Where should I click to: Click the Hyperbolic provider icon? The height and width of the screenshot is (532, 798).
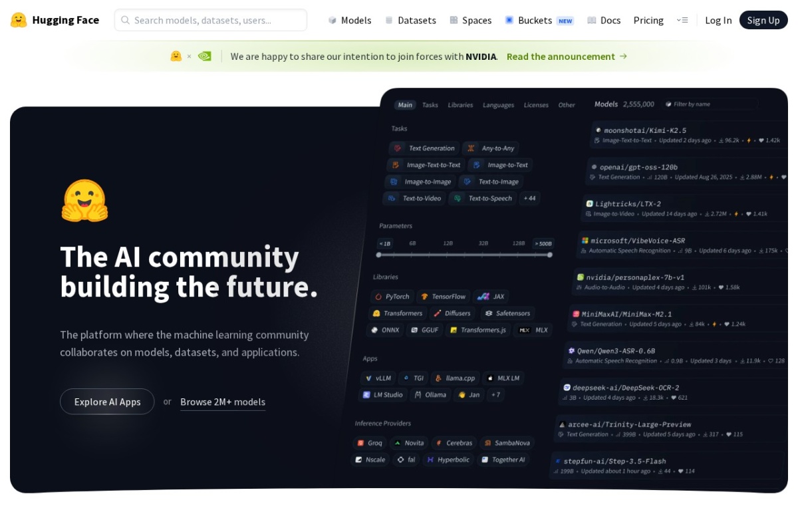(430, 460)
